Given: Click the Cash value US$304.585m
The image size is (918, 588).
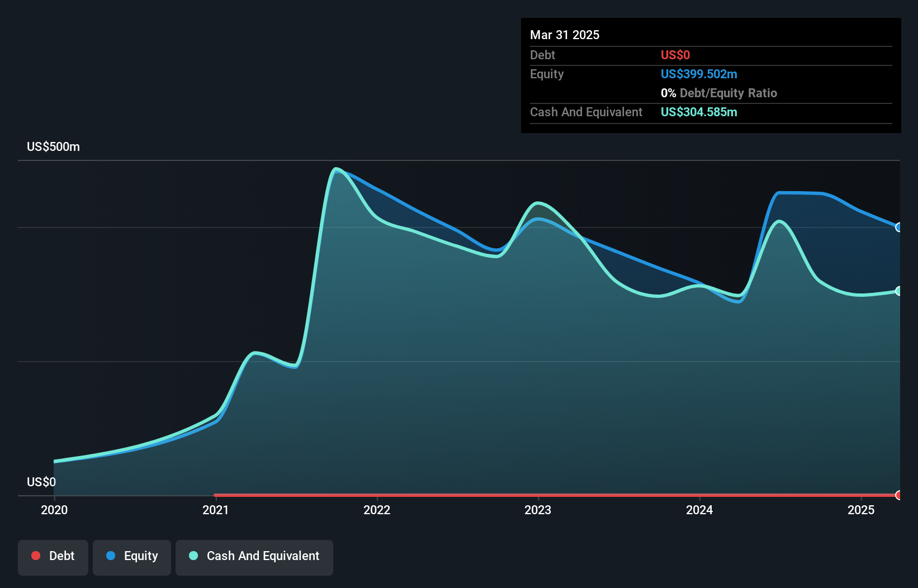Looking at the screenshot, I should pos(699,112).
